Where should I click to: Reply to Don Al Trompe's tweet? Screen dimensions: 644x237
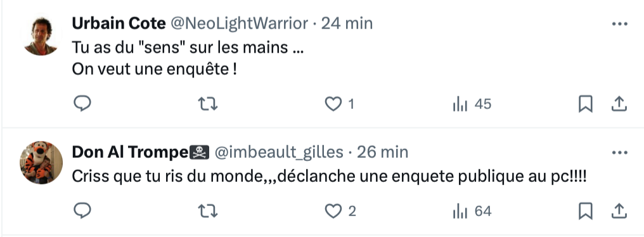(82, 211)
